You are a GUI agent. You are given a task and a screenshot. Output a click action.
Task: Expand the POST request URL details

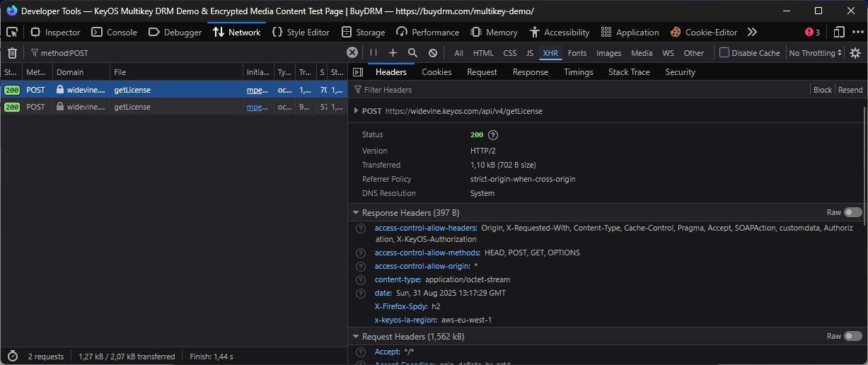[x=356, y=111]
